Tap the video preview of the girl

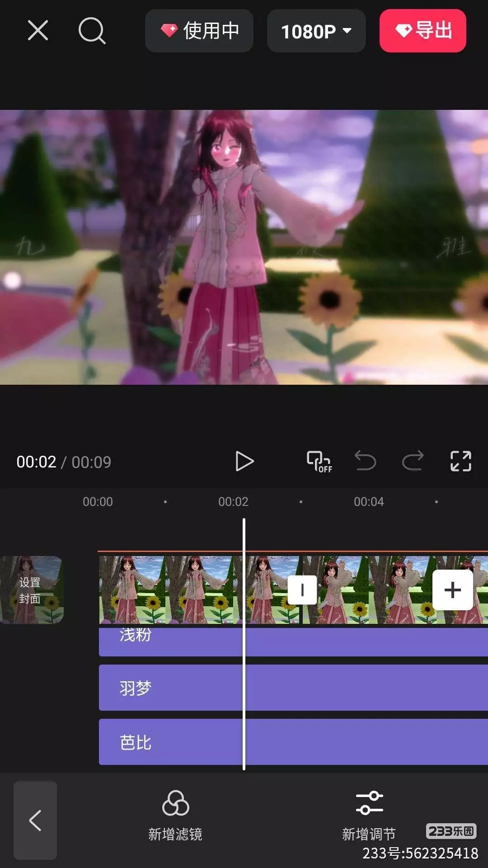click(244, 247)
